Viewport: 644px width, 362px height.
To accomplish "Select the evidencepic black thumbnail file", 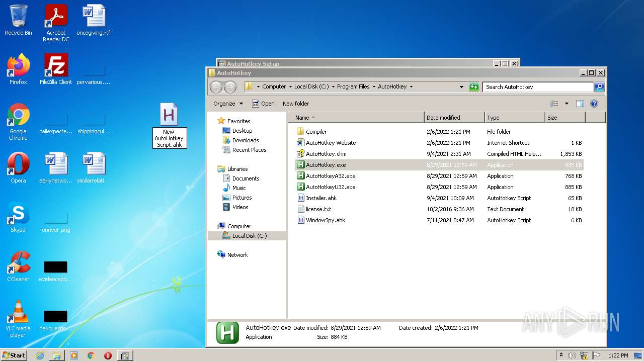I will (x=56, y=270).
